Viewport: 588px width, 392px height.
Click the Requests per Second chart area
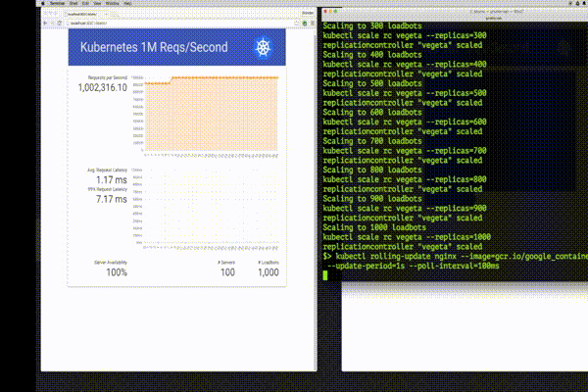tap(211, 114)
